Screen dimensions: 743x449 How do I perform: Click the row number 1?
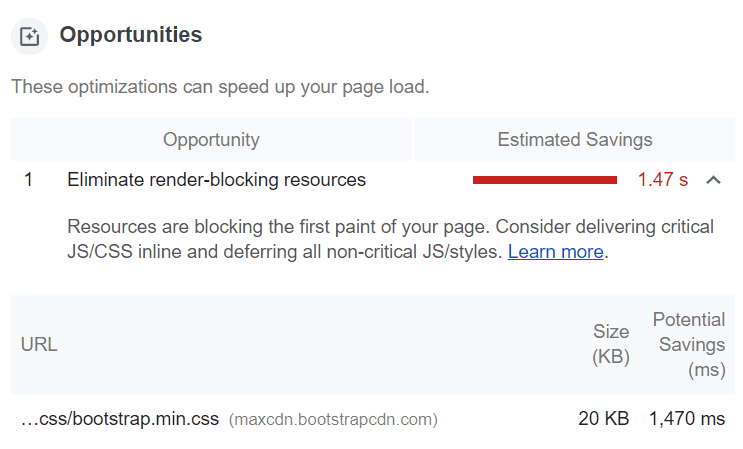click(x=29, y=180)
